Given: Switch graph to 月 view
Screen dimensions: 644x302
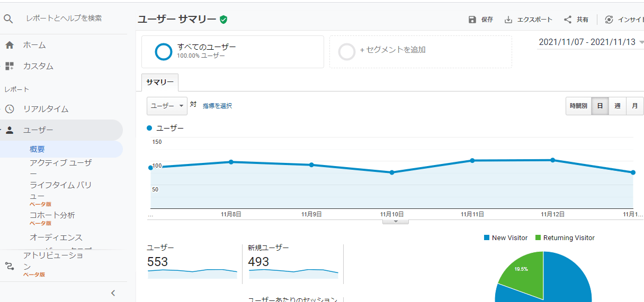Looking at the screenshot, I should [634, 106].
